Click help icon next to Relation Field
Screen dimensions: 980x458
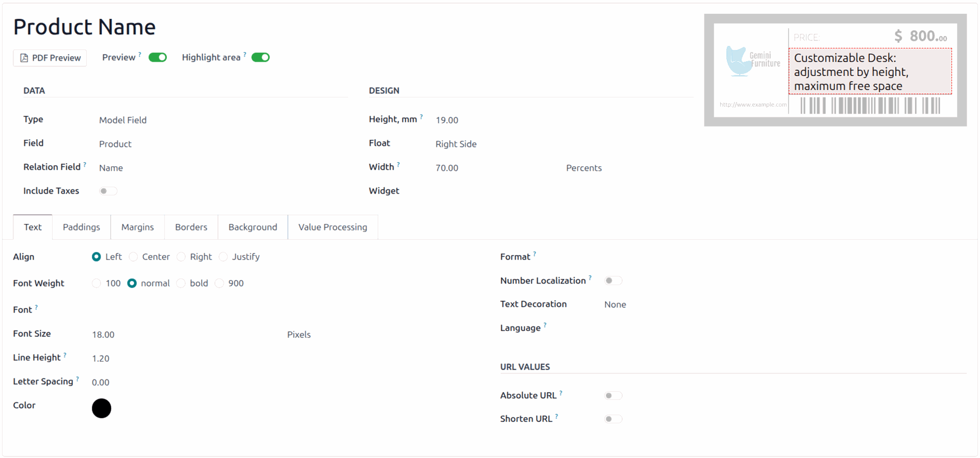point(85,164)
